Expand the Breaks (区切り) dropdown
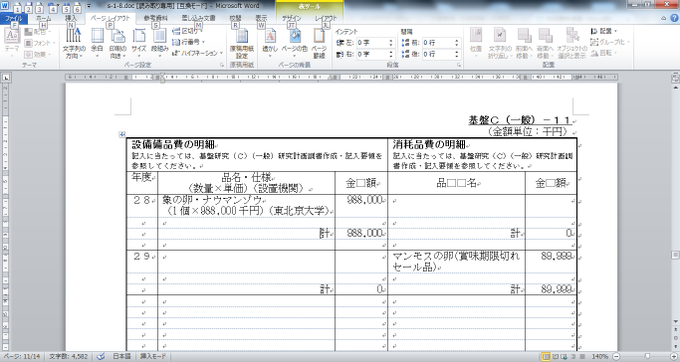 point(187,31)
